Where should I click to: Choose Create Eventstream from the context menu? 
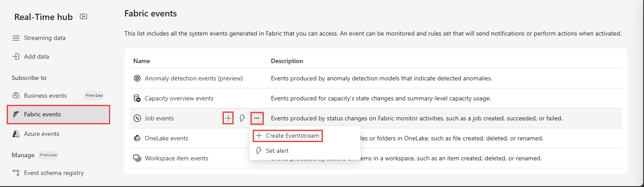point(287,135)
